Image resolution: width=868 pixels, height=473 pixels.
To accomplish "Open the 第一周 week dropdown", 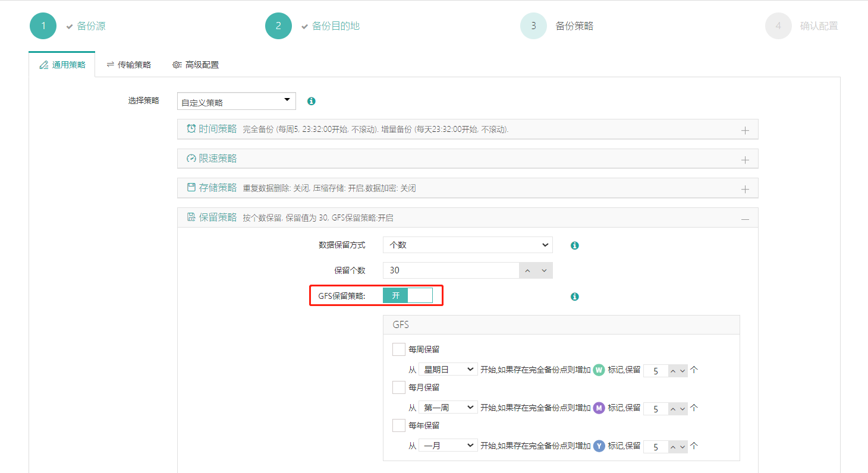I will click(448, 408).
